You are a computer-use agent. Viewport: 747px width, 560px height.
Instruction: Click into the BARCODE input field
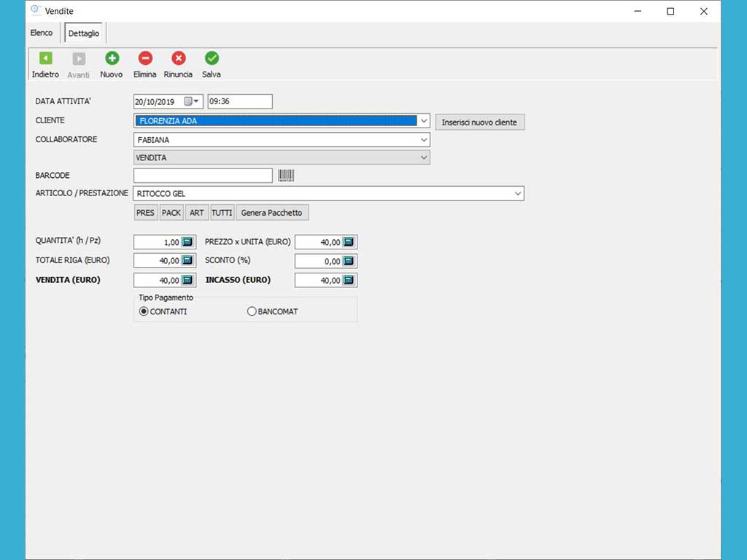click(x=203, y=176)
